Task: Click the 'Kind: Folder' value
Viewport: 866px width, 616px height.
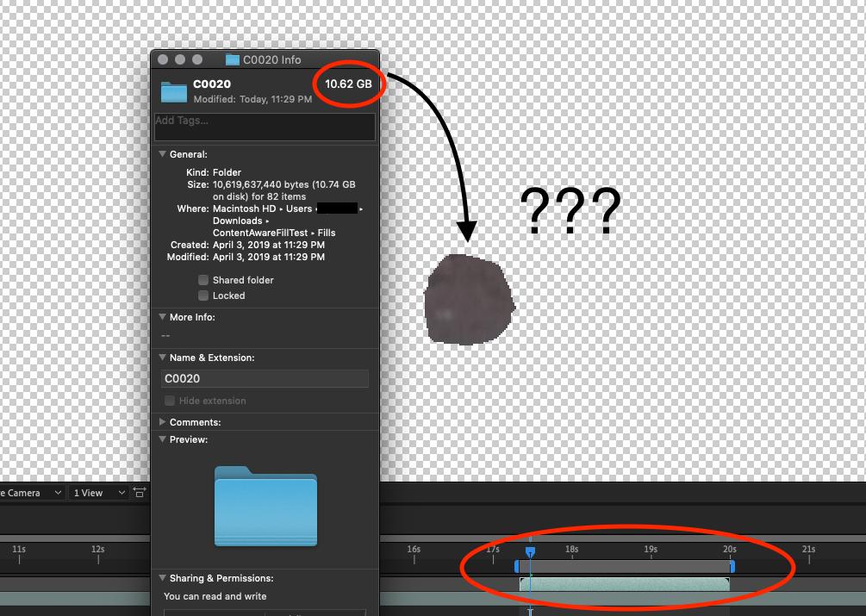Action: pyautogui.click(x=227, y=172)
